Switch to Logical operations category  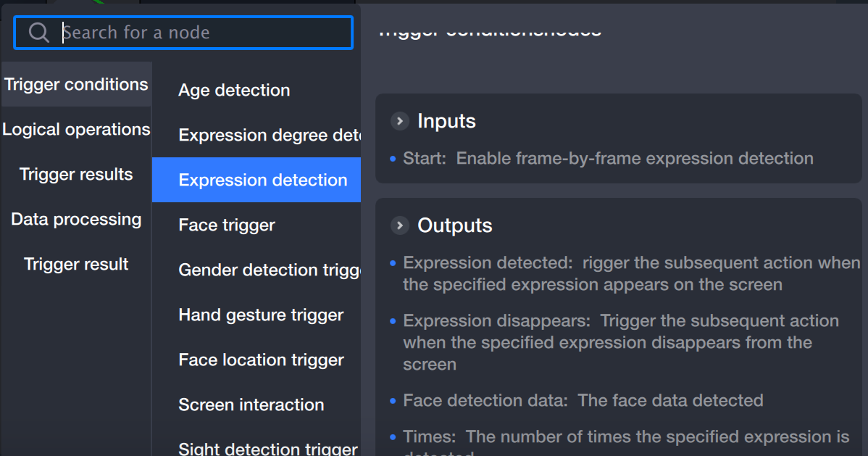click(76, 130)
